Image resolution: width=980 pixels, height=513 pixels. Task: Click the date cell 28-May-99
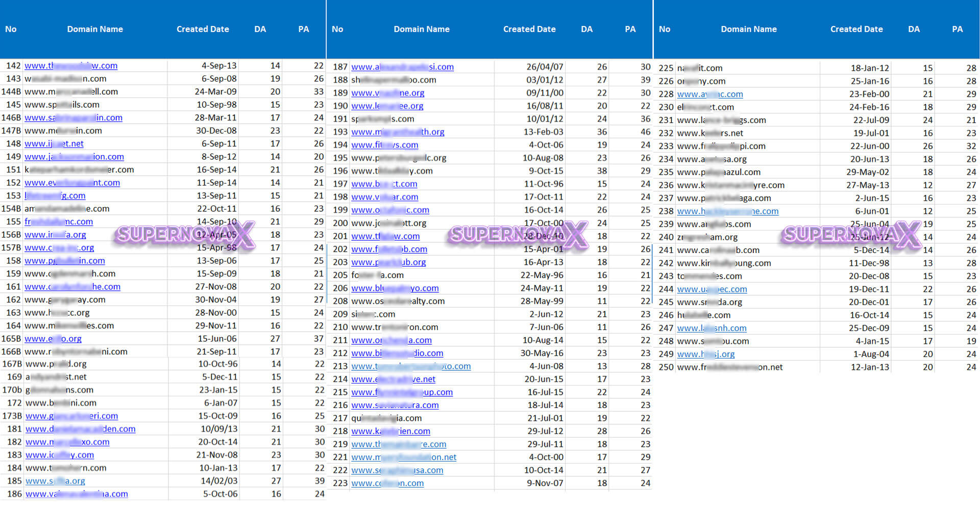(x=542, y=301)
